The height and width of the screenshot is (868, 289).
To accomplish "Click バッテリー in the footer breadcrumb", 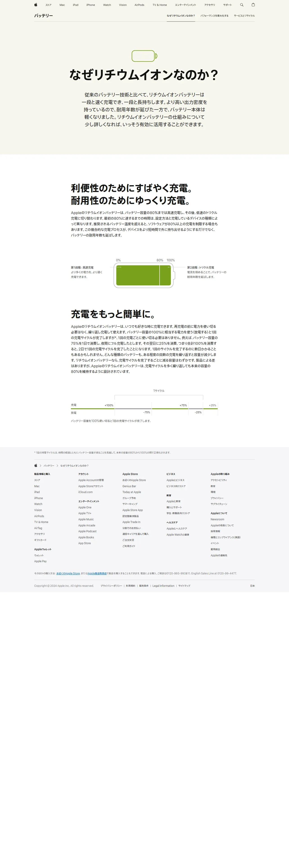I will click(49, 466).
